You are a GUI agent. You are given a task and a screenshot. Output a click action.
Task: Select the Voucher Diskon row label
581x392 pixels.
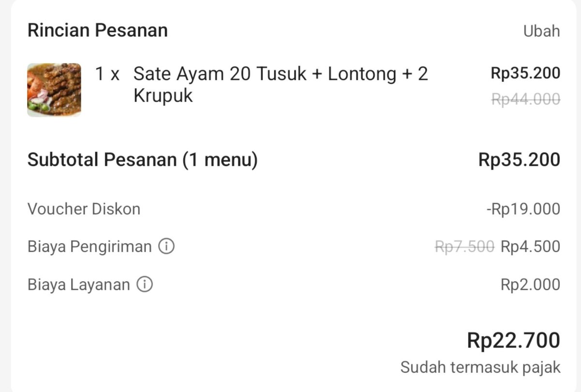click(84, 209)
